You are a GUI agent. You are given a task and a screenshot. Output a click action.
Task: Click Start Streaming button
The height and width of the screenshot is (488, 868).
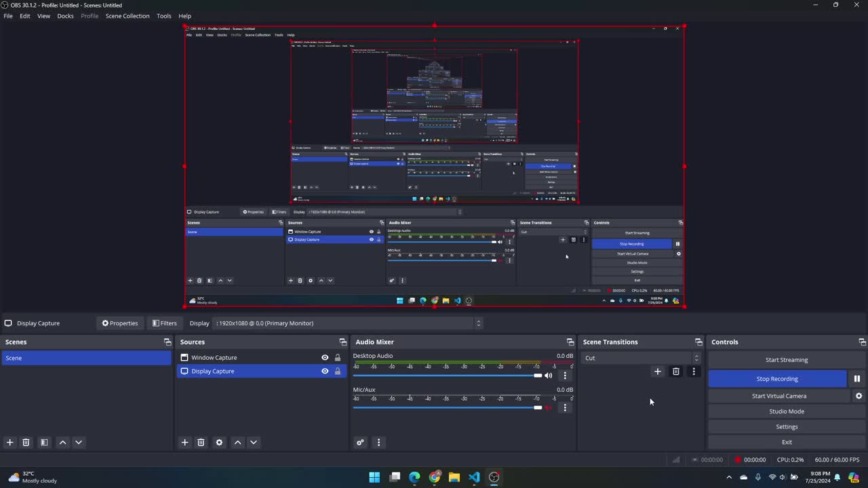[787, 360]
